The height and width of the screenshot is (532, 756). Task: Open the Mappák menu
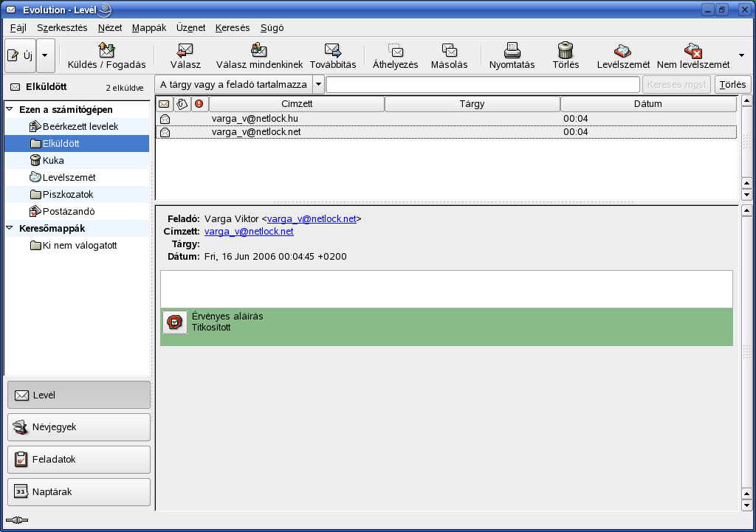(149, 28)
